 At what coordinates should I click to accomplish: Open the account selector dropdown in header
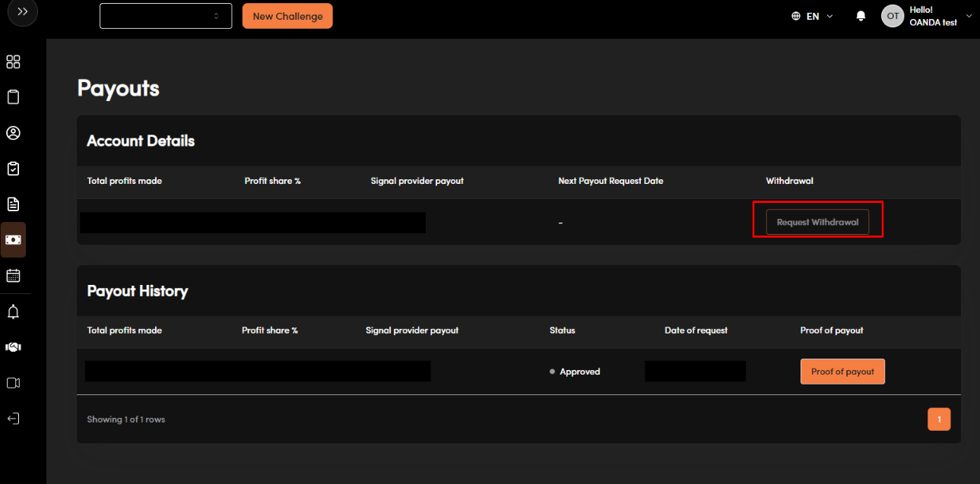(166, 16)
